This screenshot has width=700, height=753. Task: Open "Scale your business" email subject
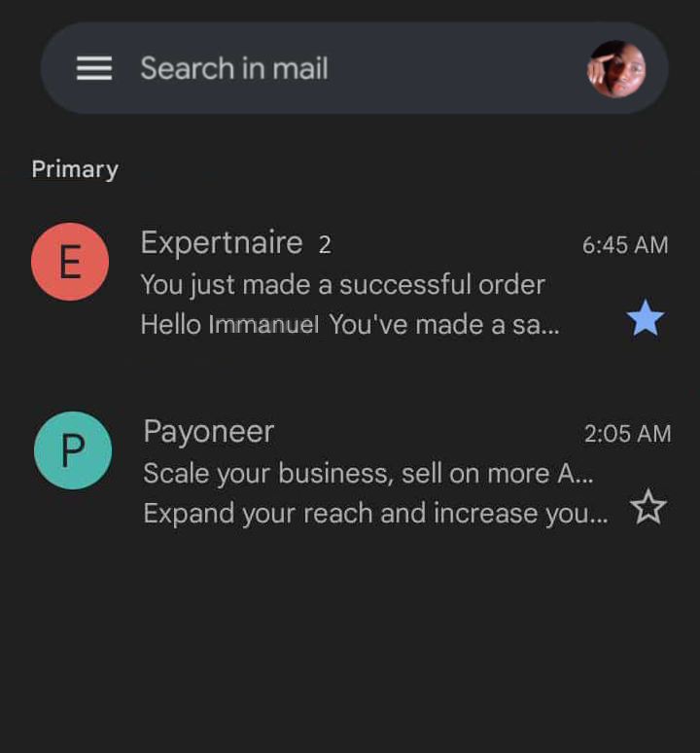(367, 474)
